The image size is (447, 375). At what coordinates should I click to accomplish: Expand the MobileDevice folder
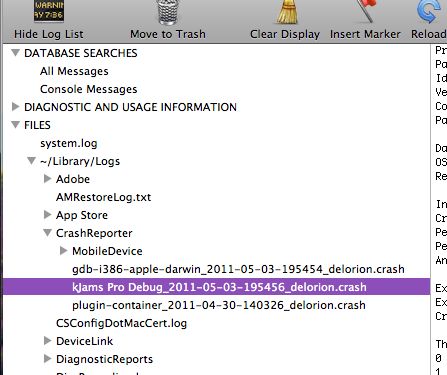coord(63,251)
